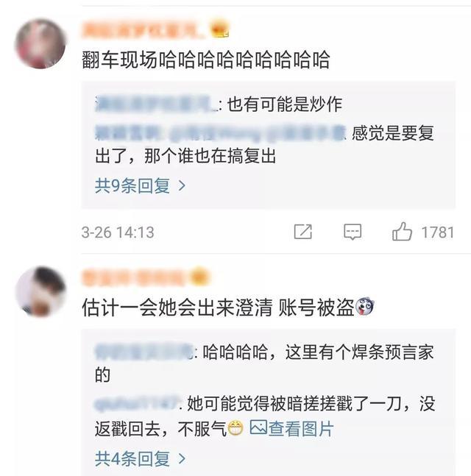The width and height of the screenshot is (471, 476).
Task: Tap the badge icon beside second username
Action: point(199,277)
